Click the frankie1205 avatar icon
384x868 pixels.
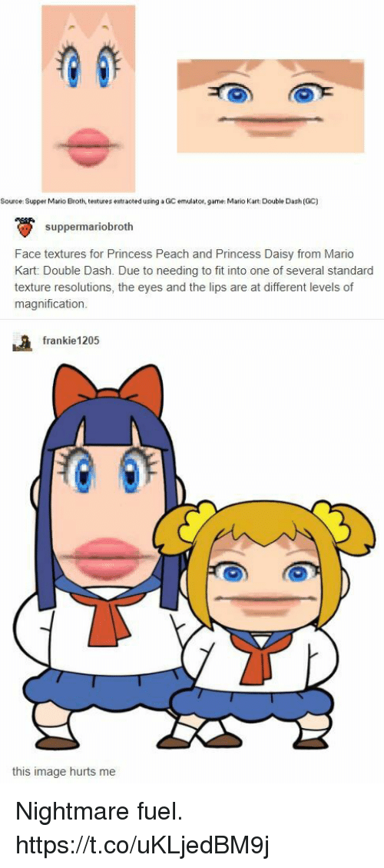tap(22, 342)
